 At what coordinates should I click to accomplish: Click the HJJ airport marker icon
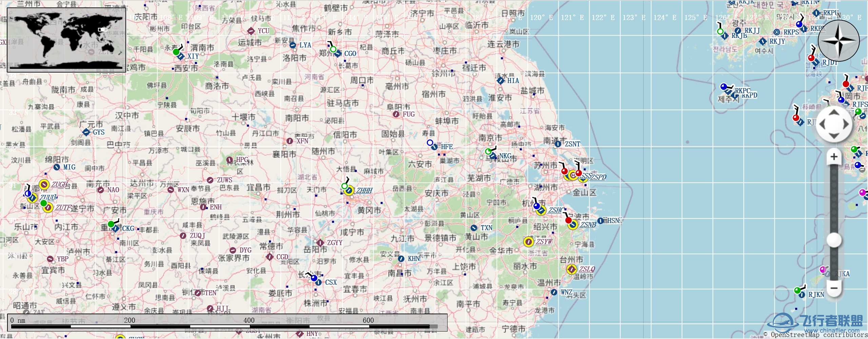[210, 308]
